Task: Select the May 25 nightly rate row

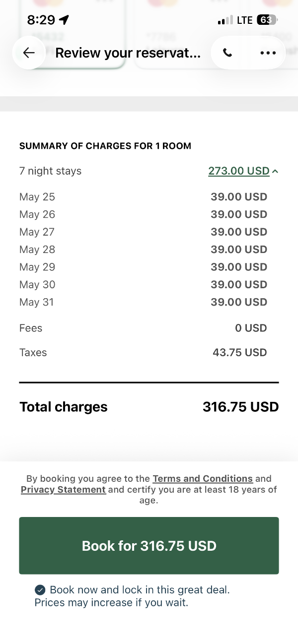Action: 144,197
